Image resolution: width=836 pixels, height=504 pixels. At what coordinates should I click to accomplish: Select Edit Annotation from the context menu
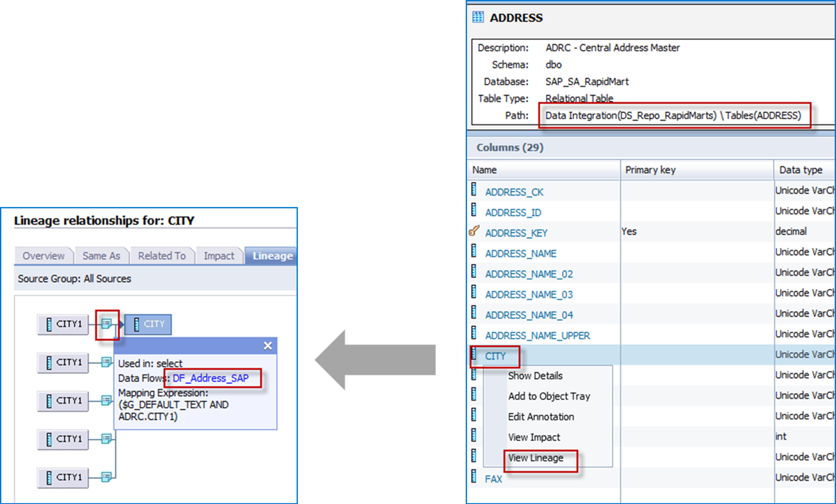pyautogui.click(x=540, y=416)
